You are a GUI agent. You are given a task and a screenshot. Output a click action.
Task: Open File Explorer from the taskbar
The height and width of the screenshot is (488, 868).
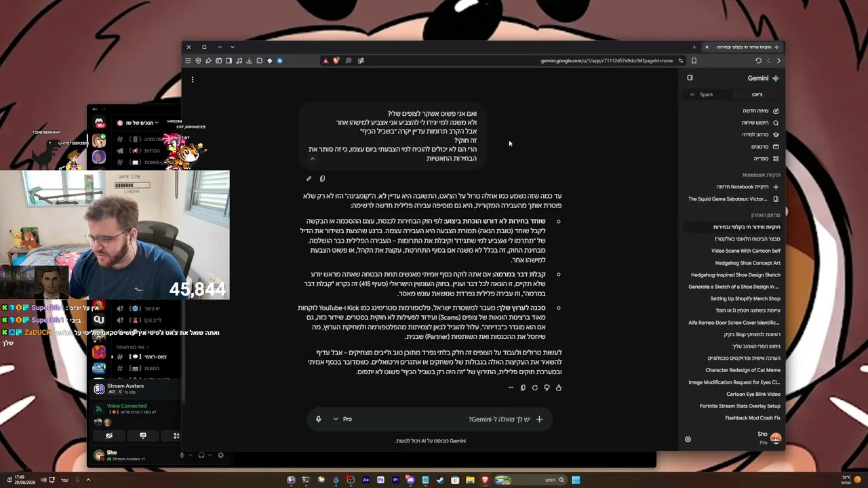click(470, 480)
